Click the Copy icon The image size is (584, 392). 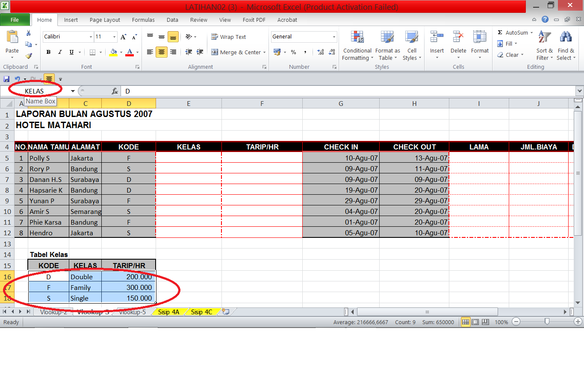coord(29,44)
